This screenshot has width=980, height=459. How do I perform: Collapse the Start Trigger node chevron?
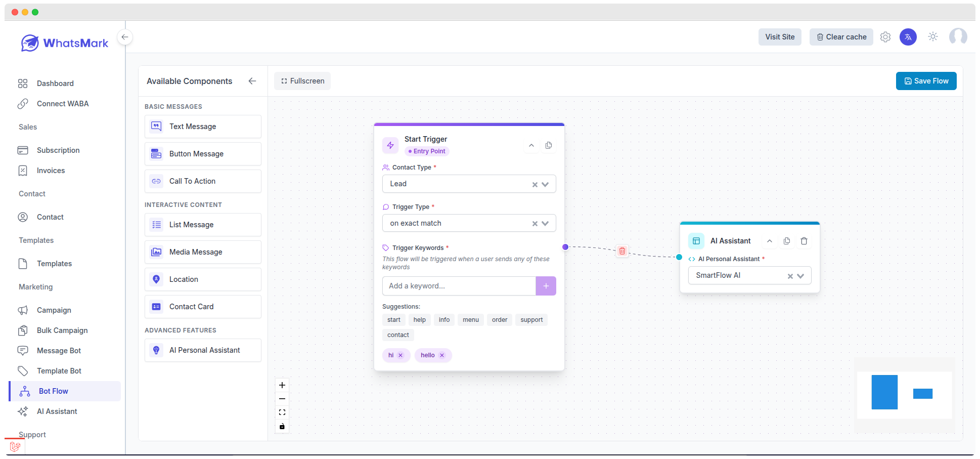click(531, 145)
